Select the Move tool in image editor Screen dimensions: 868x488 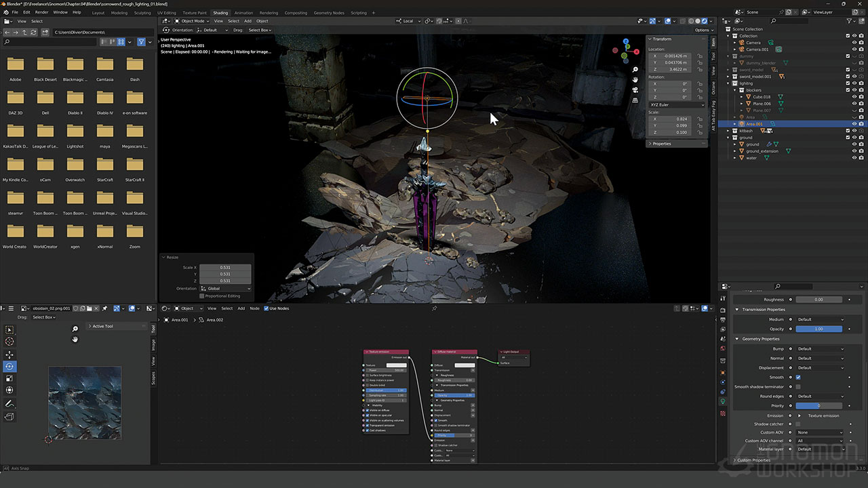click(x=9, y=354)
